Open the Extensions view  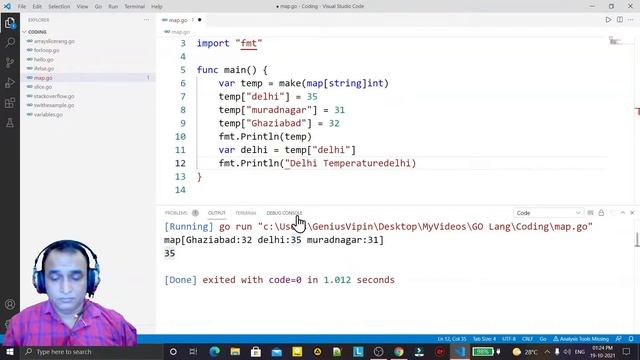point(10,102)
